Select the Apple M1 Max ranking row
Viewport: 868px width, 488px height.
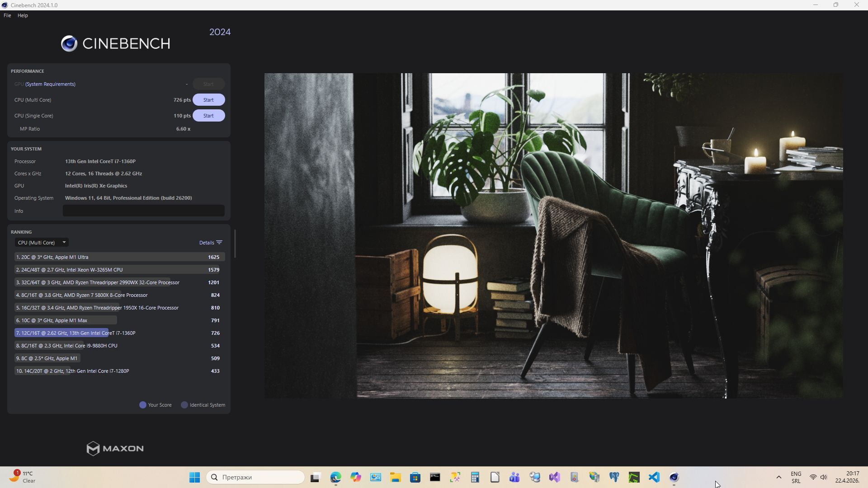(119, 320)
